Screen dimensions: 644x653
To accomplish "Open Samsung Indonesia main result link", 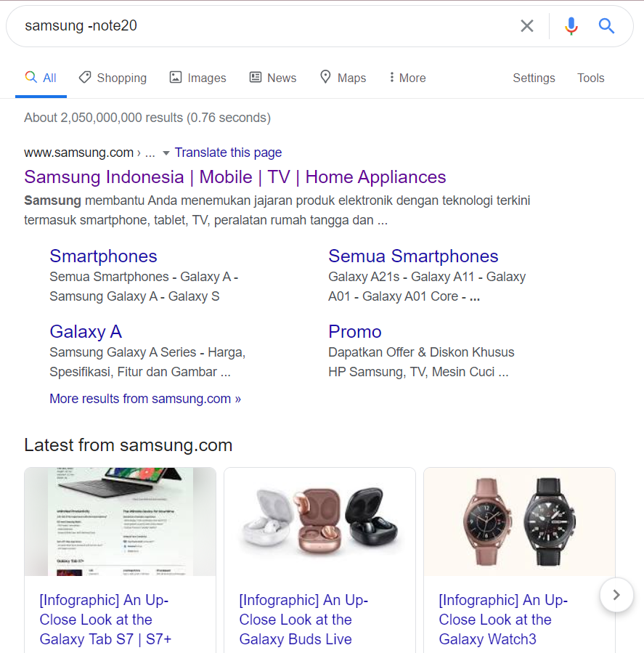I will point(235,177).
